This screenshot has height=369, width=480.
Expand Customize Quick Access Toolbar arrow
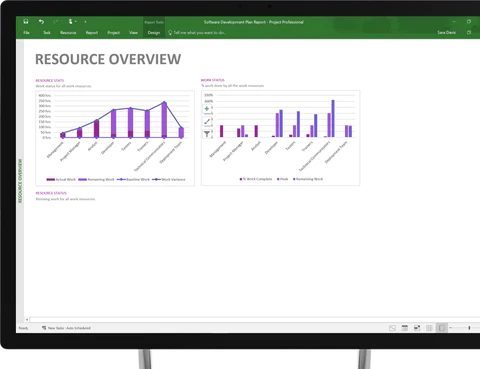point(85,22)
